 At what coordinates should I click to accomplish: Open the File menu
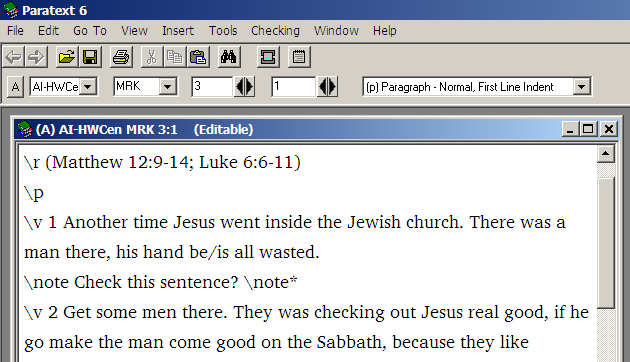(15, 31)
